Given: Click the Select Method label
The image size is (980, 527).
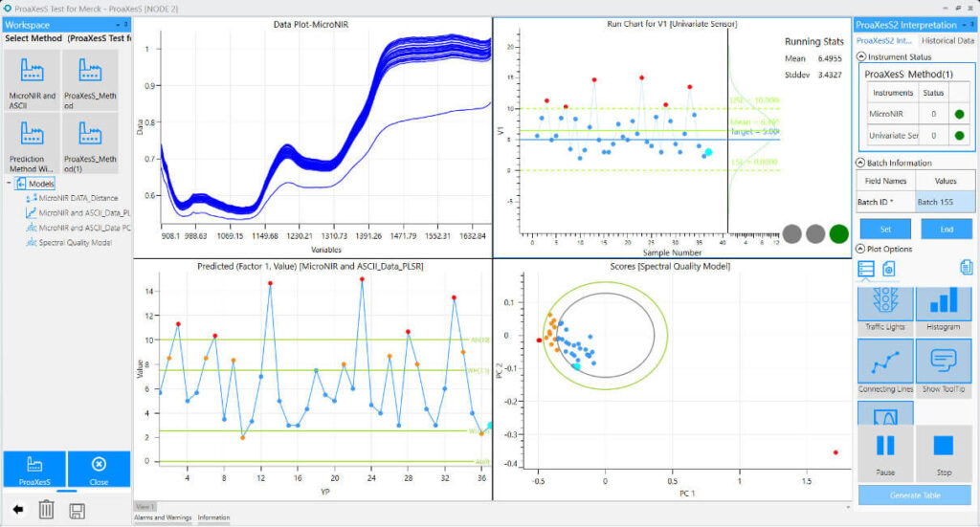Looking at the screenshot, I should pos(33,38).
